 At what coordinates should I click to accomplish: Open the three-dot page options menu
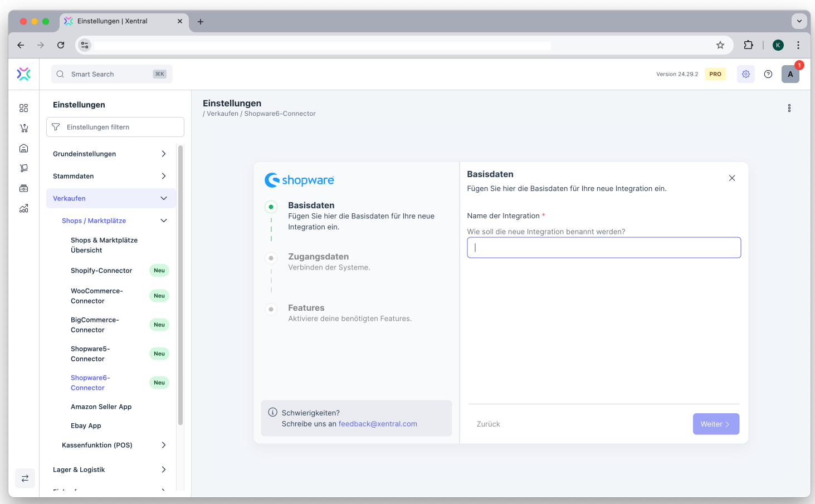[x=789, y=108]
